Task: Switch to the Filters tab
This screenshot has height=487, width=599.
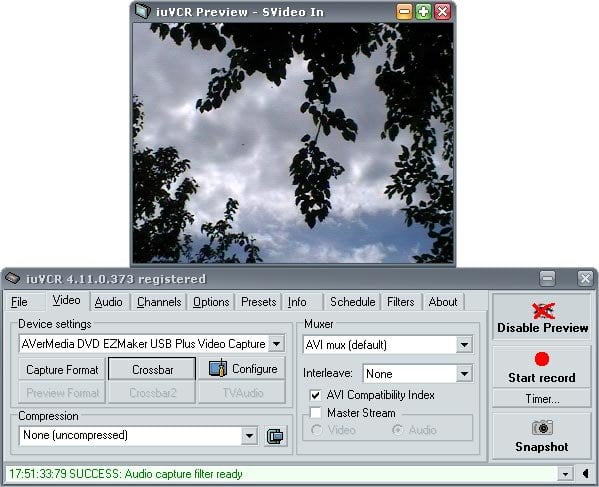Action: [400, 302]
